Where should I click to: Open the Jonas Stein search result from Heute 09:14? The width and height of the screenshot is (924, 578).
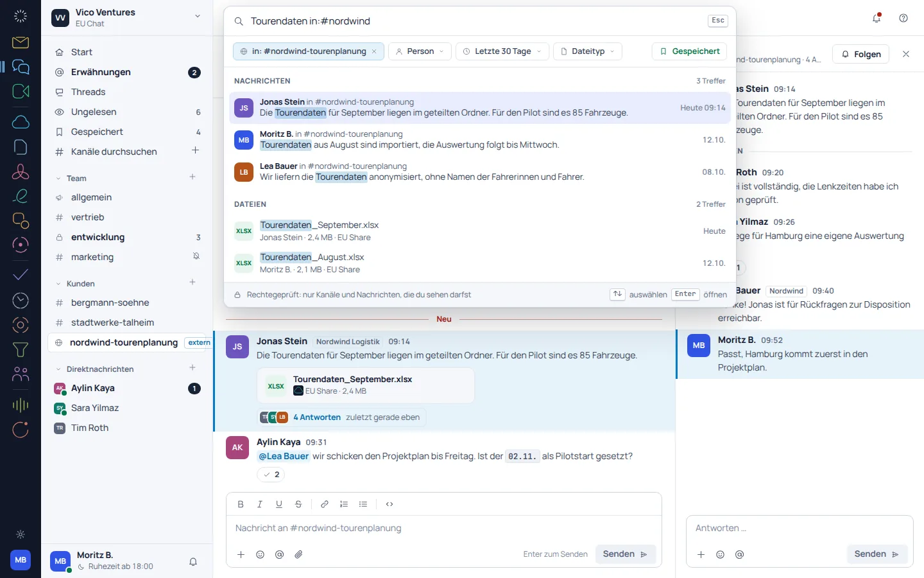[480, 107]
